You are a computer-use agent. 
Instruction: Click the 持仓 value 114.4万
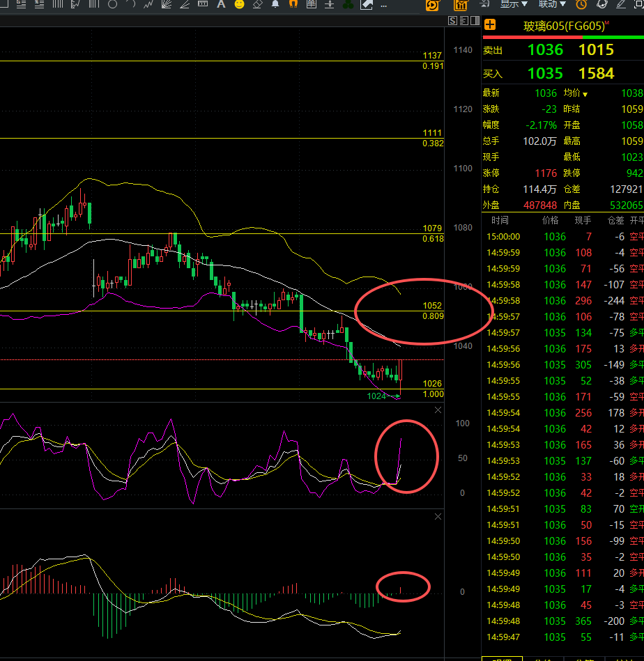pyautogui.click(x=539, y=189)
